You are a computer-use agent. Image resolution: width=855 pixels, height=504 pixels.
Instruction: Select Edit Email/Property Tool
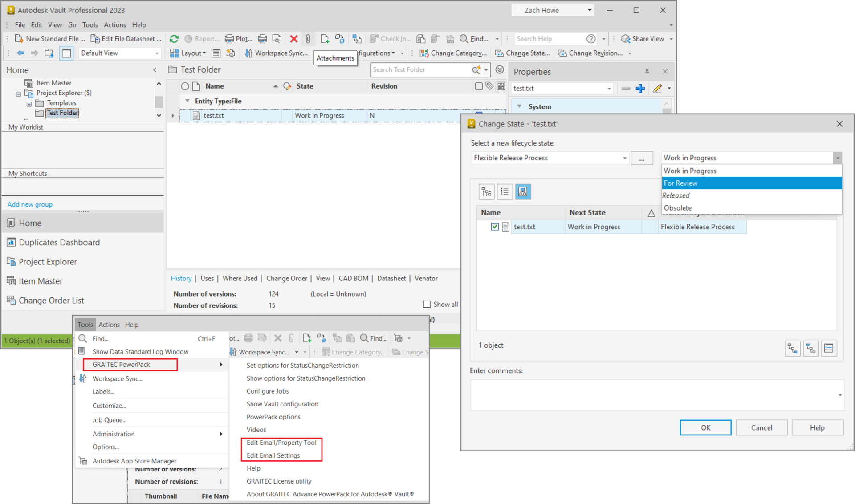tap(281, 443)
